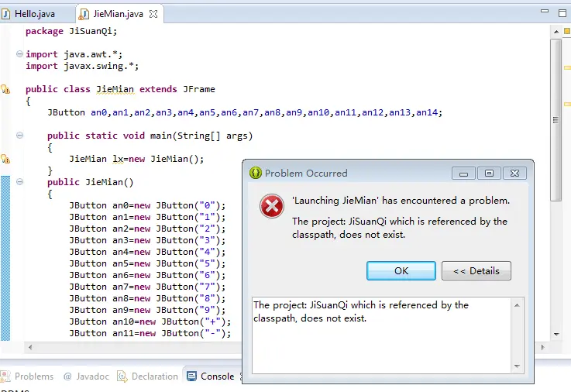Image resolution: width=571 pixels, height=392 pixels.
Task: Click 'package JiSuanQi;' line
Action: [x=71, y=31]
